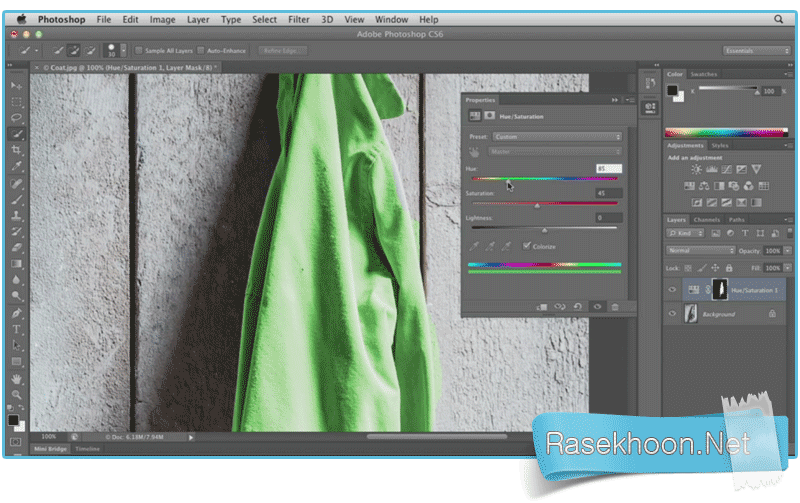Select the Rectangular Marquee tool
This screenshot has height=503, width=800.
(16, 102)
